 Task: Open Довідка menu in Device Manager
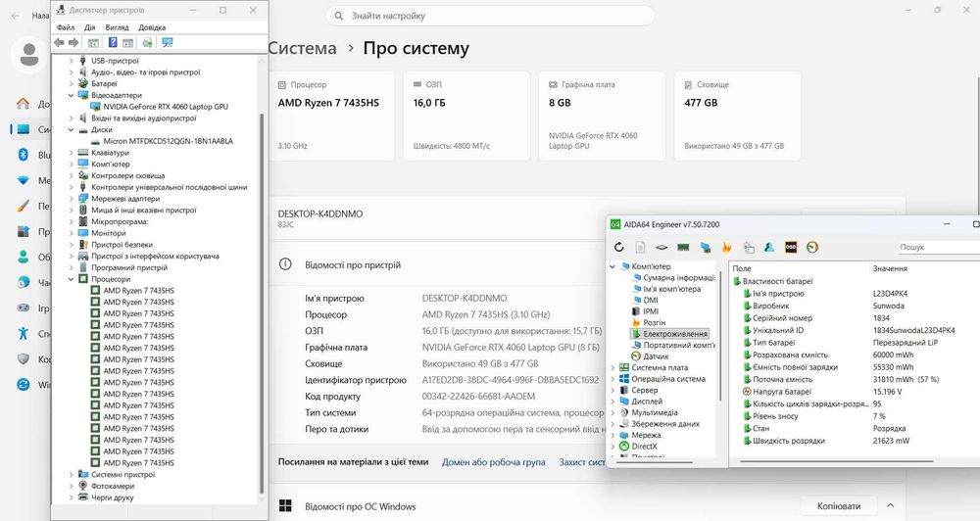(152, 27)
